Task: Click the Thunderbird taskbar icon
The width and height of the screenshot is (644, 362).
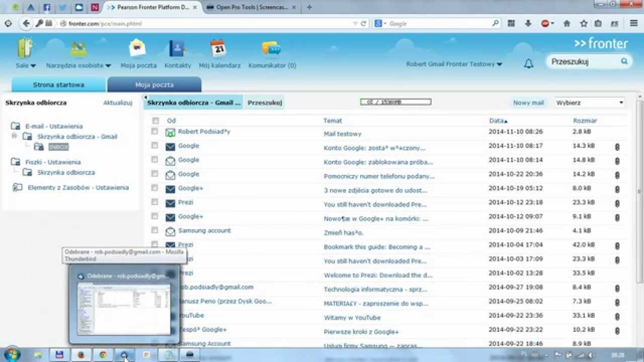Action: click(124, 354)
